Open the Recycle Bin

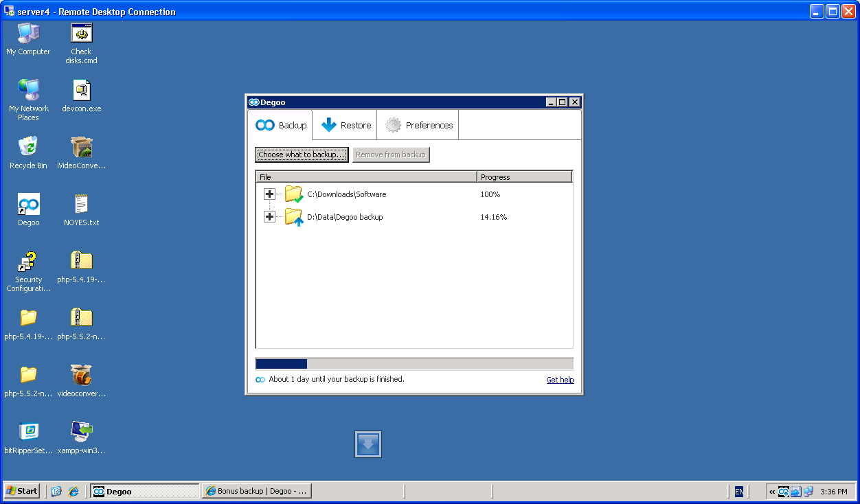click(28, 147)
